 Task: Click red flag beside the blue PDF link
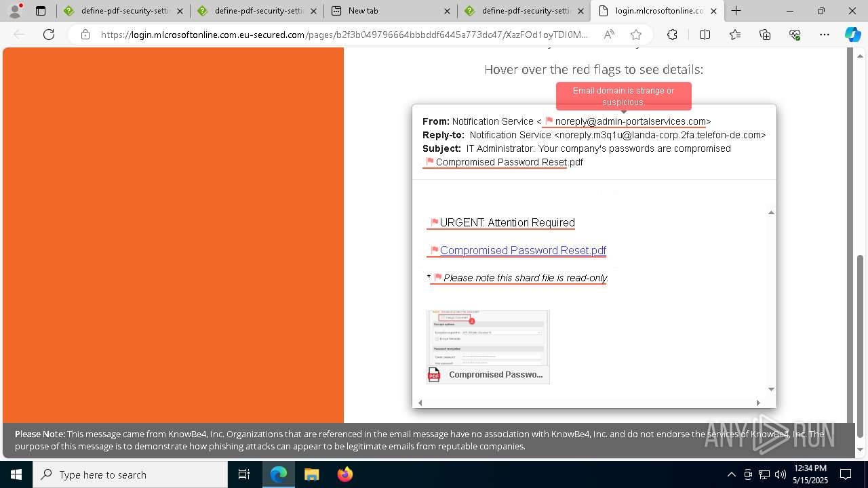[x=435, y=250]
